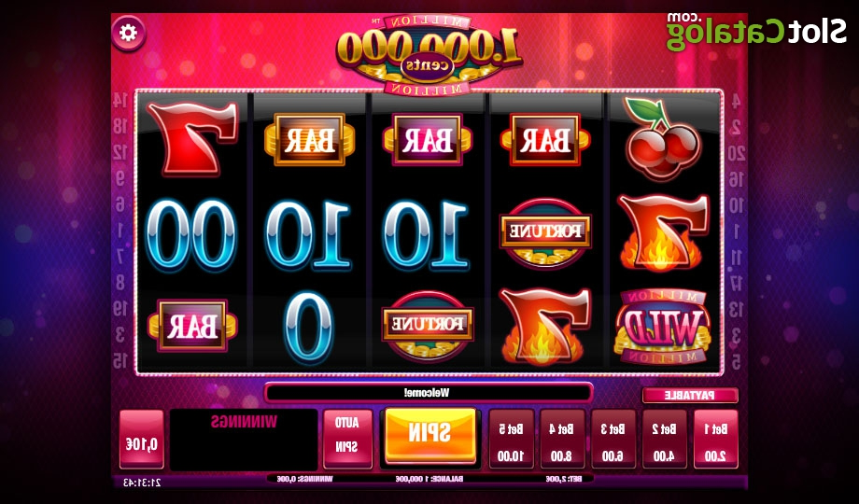Select Bet 2 at 4.00
The height and width of the screenshot is (504, 859).
[x=665, y=439]
